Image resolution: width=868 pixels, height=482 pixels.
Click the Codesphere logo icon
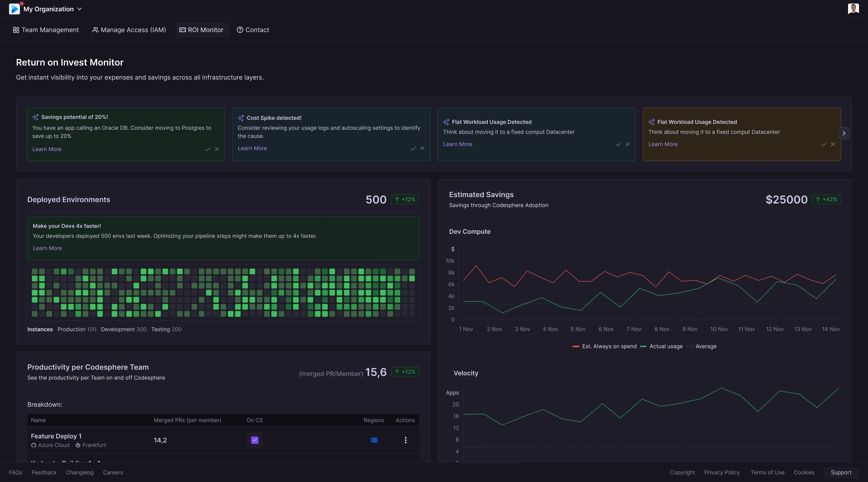coord(14,9)
